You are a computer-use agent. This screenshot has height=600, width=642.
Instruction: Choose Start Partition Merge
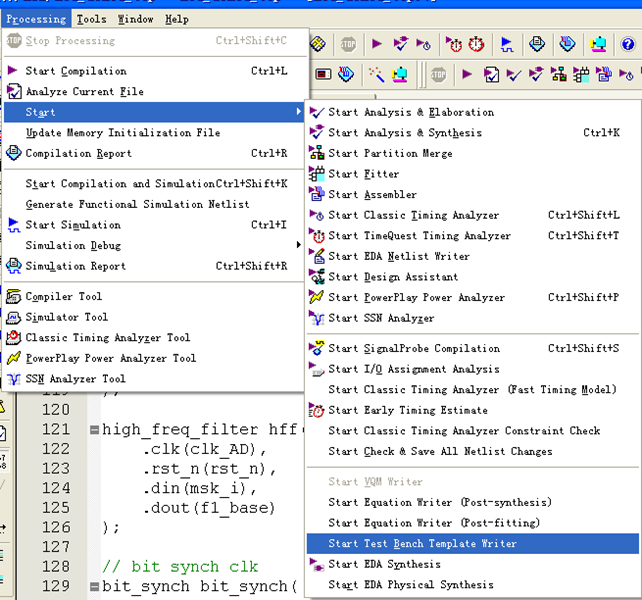(x=473, y=153)
